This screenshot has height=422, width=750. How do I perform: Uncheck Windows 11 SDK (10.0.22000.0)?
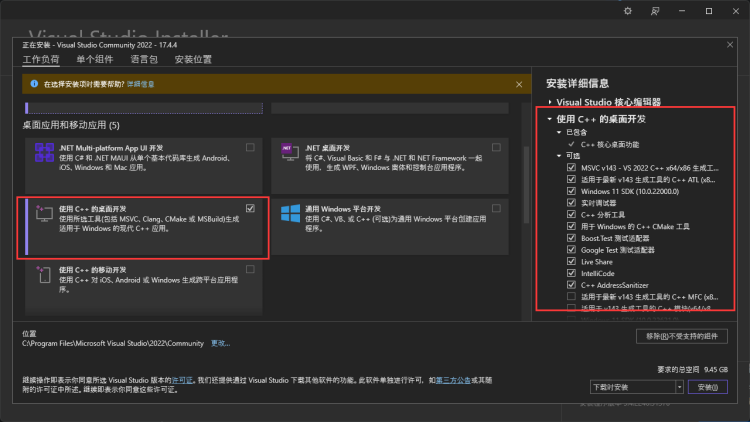point(571,191)
